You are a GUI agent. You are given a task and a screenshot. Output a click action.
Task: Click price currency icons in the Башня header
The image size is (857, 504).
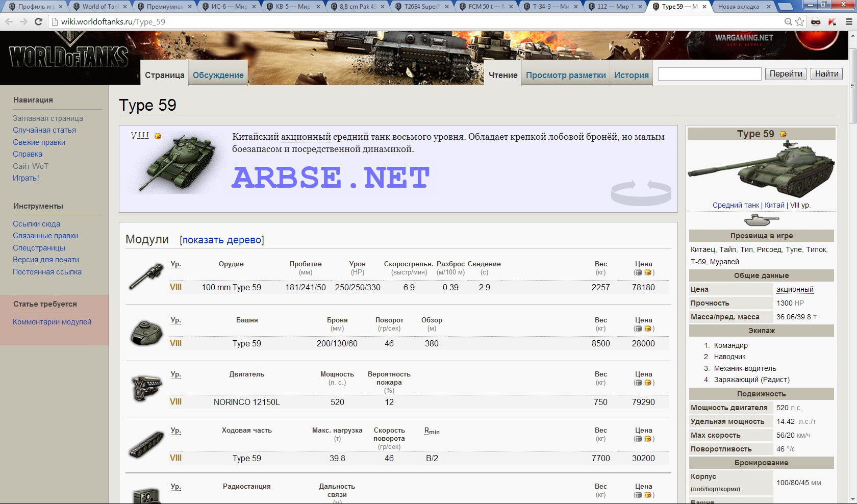click(x=643, y=329)
